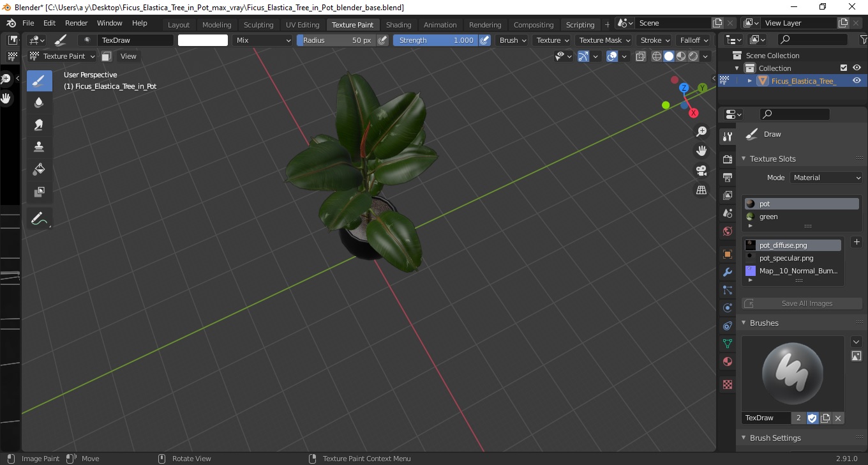Select the Clone stamp tool
Screen dimensions: 868x465
[x=39, y=147]
